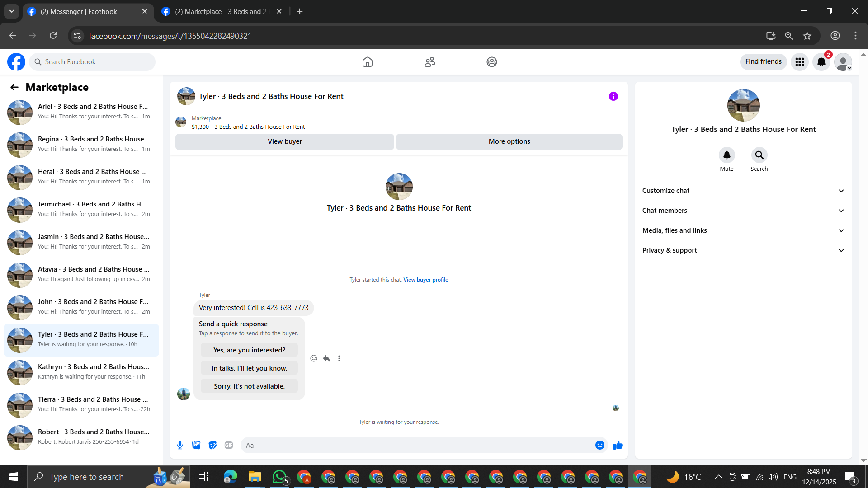Open the GIF picker icon
The width and height of the screenshot is (868, 488).
pyautogui.click(x=229, y=445)
